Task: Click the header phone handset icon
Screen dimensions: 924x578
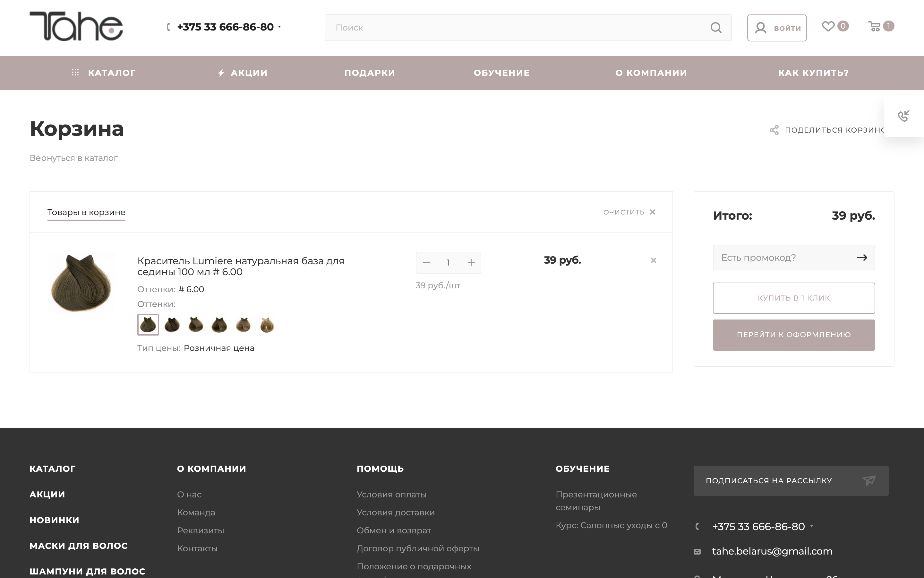Action: 168,27
